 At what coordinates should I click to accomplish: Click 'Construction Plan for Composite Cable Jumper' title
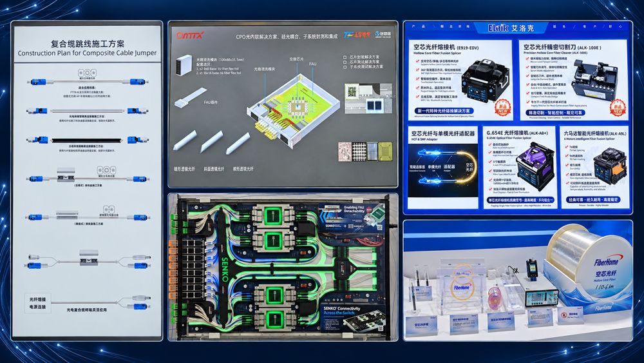click(x=87, y=53)
